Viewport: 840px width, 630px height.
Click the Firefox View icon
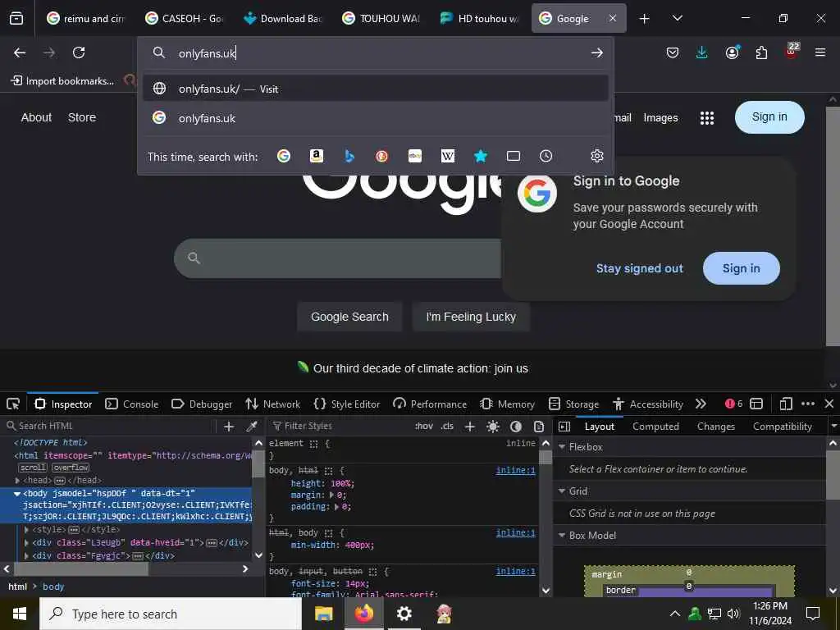click(16, 18)
